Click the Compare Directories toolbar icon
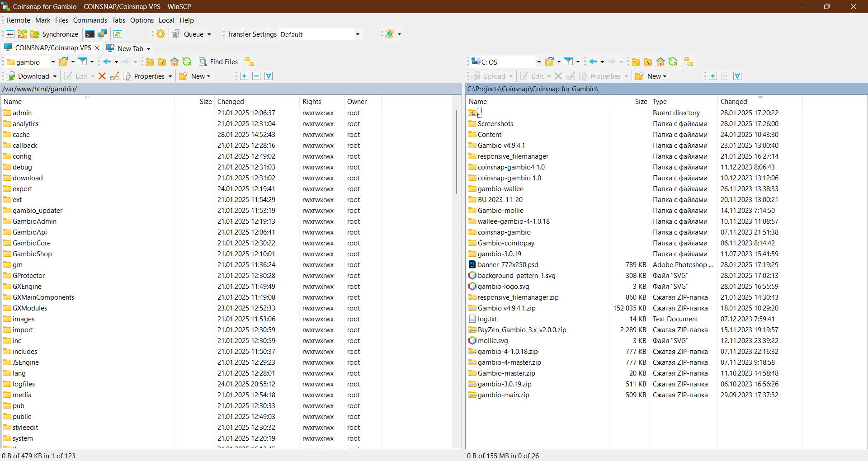This screenshot has height=461, width=868. 10,34
